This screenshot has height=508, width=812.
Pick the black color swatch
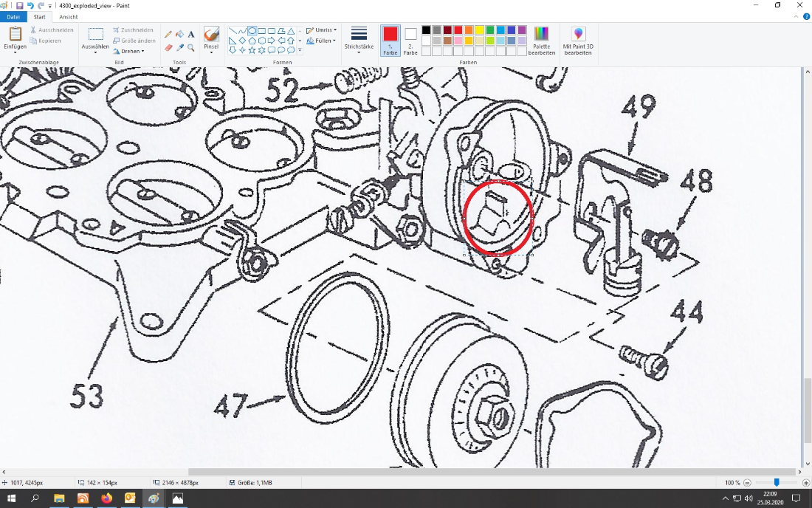(x=426, y=30)
